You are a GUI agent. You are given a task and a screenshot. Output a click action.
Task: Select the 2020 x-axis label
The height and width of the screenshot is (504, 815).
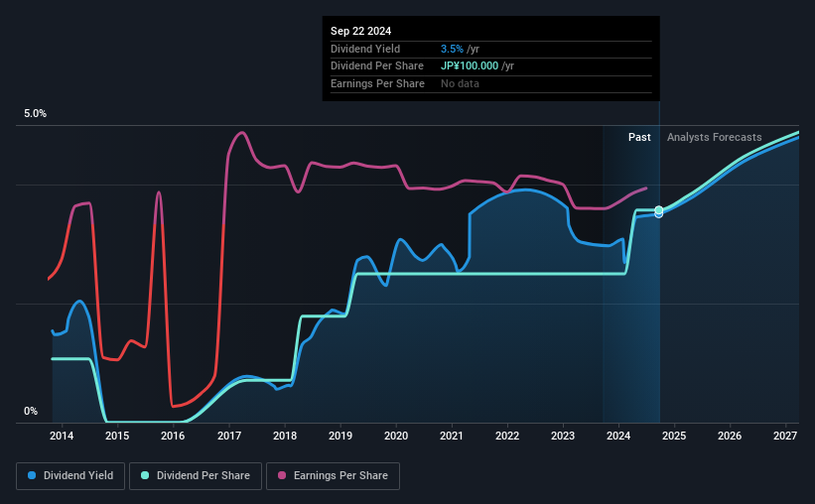396,436
